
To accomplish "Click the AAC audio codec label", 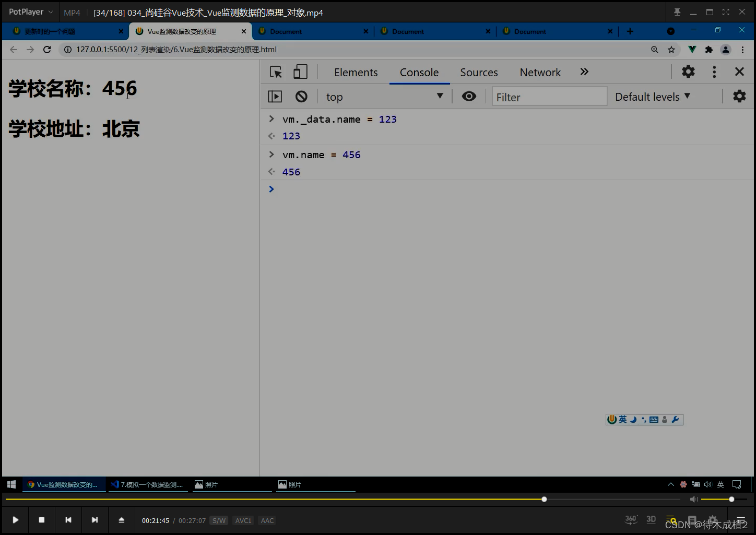I will pos(267,520).
